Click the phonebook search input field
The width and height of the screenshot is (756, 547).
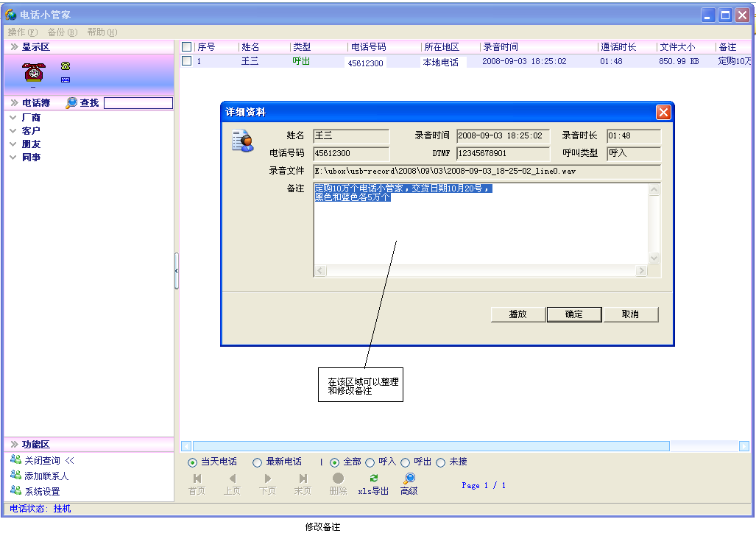(x=138, y=103)
